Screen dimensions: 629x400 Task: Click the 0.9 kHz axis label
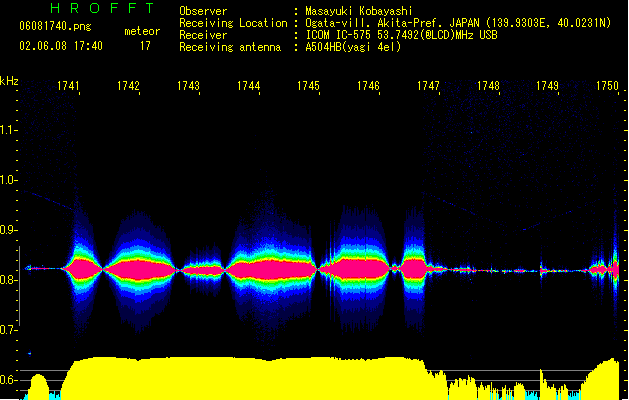point(8,229)
